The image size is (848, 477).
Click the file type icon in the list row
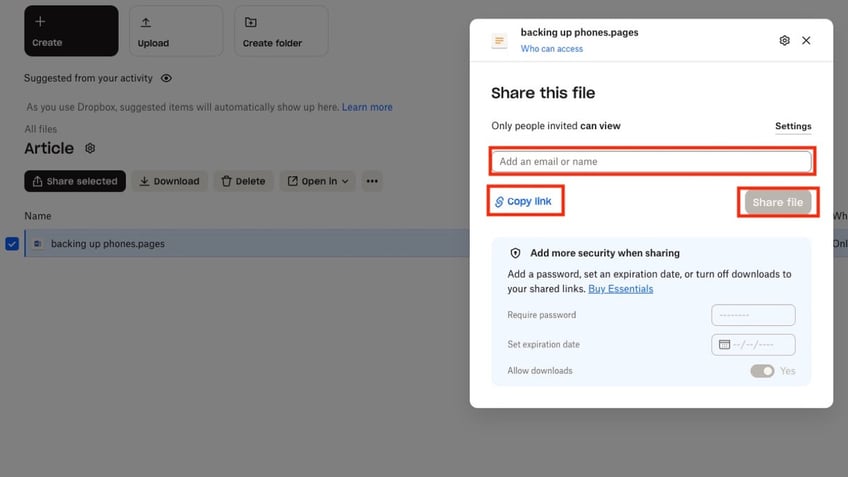(38, 244)
